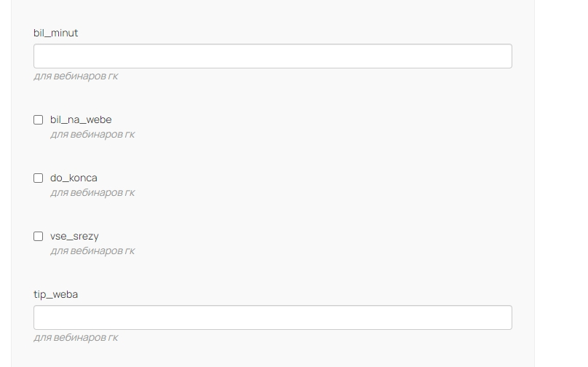Click the hint text below bil_minut field
This screenshot has width=588, height=367.
(76, 76)
